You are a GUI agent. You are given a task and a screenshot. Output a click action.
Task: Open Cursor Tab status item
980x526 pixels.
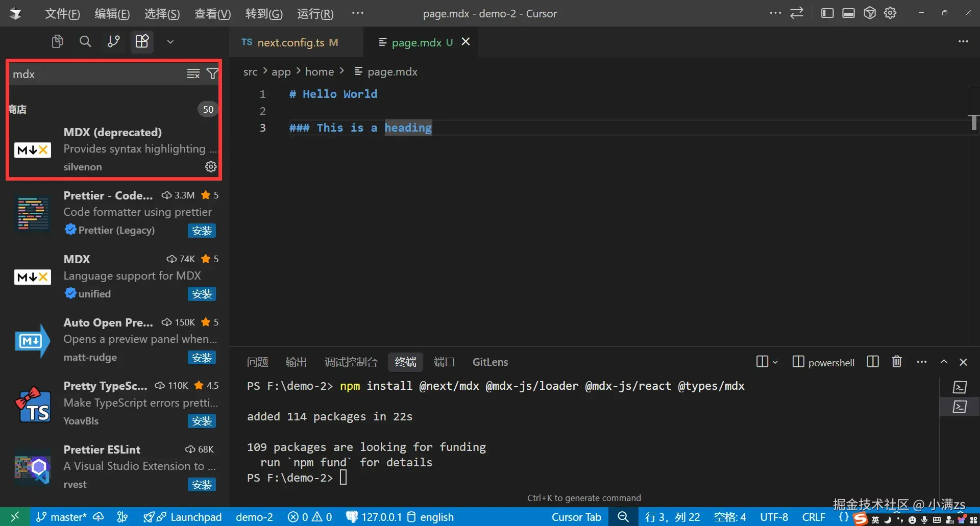576,517
